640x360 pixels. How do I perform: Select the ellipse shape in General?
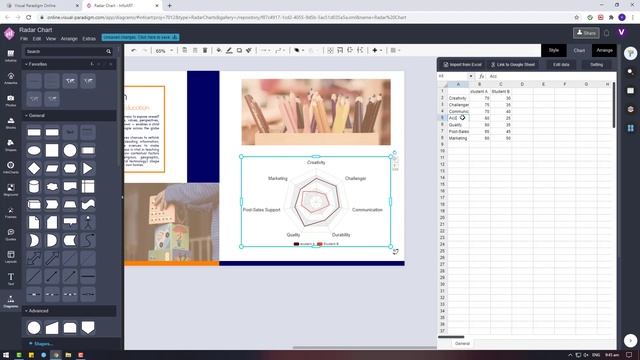(34, 150)
